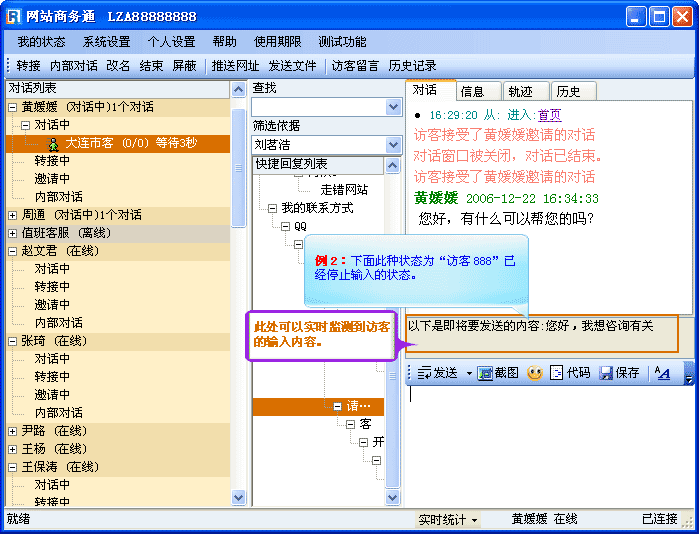Click the app logo in title bar

tap(15, 16)
